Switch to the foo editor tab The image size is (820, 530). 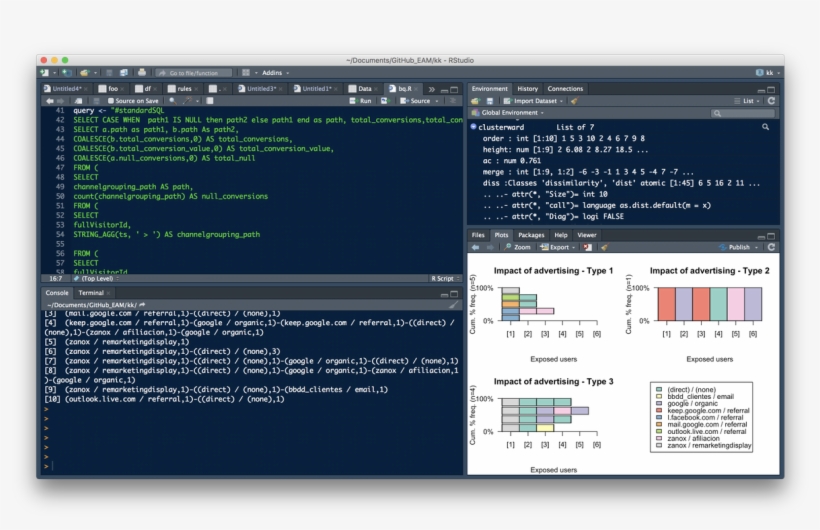tap(112, 89)
